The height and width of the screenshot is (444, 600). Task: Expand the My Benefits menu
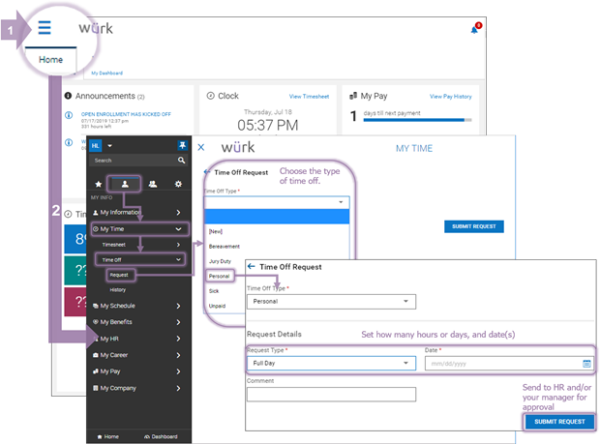pyautogui.click(x=137, y=322)
